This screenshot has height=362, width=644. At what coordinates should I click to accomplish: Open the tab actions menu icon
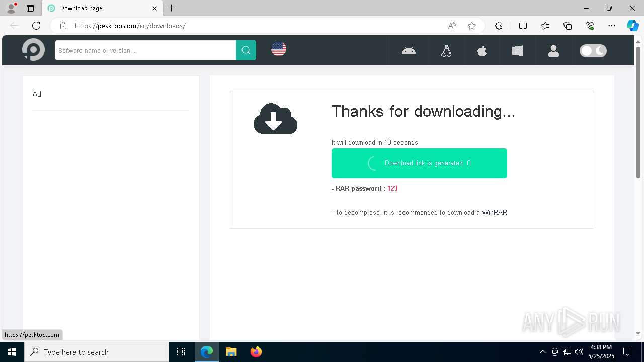30,8
